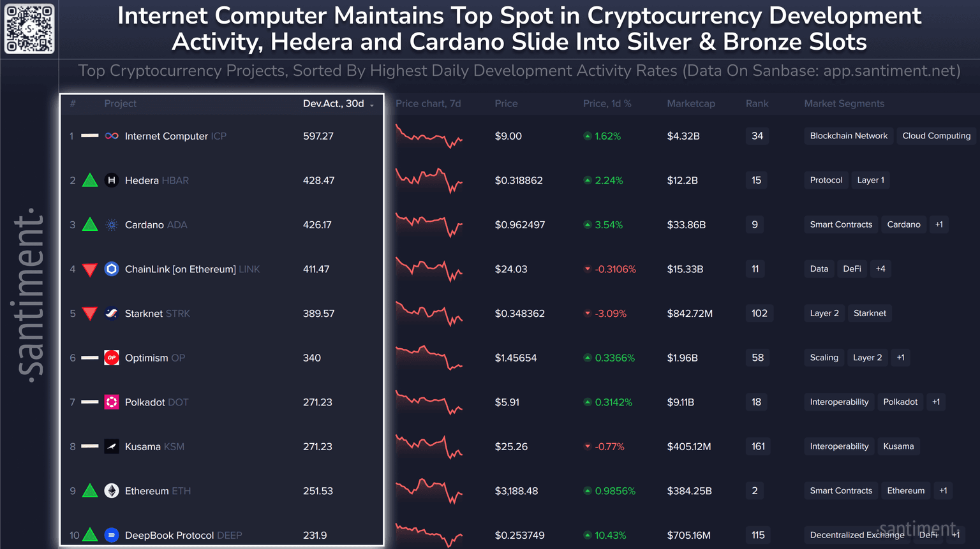This screenshot has height=549, width=980.
Task: Click the Polkadot DOT pink logo icon
Action: pos(112,402)
